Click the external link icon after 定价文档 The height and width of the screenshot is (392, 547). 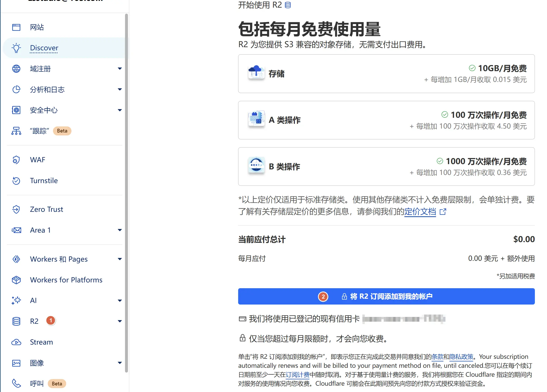pyautogui.click(x=443, y=212)
